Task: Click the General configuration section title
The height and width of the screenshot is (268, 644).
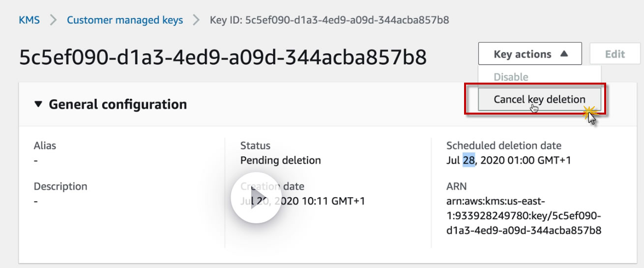Action: point(117,105)
